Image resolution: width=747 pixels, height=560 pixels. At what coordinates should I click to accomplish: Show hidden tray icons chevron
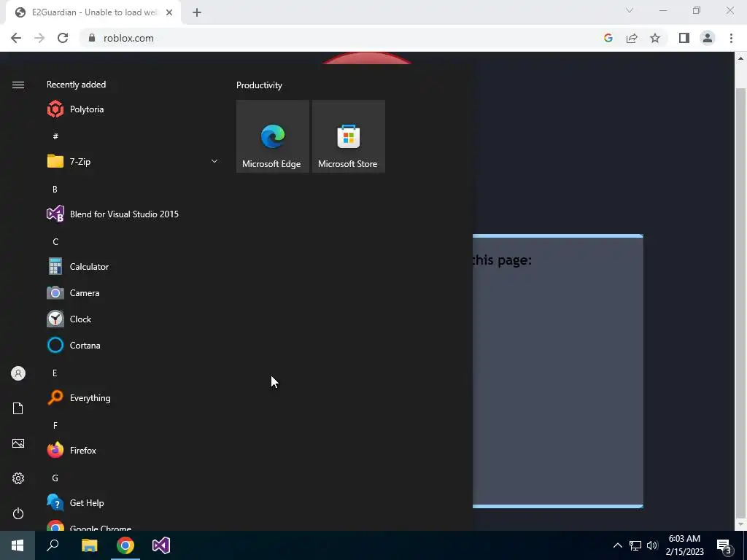[x=617, y=545]
